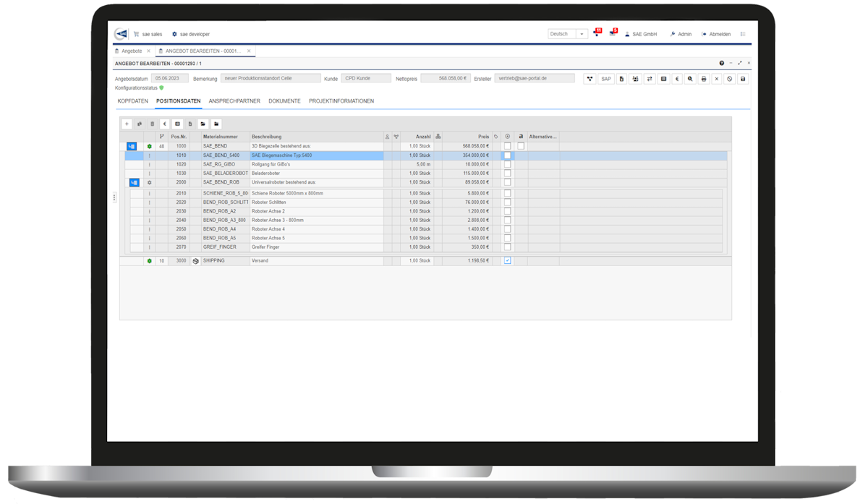Switch to the KOPFDATEN tab
868x504 pixels.
point(132,101)
